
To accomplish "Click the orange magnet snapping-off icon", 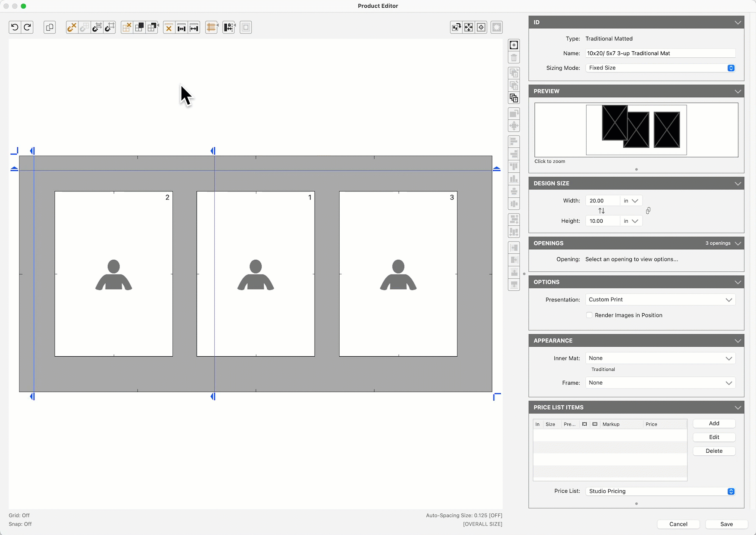I will click(72, 27).
